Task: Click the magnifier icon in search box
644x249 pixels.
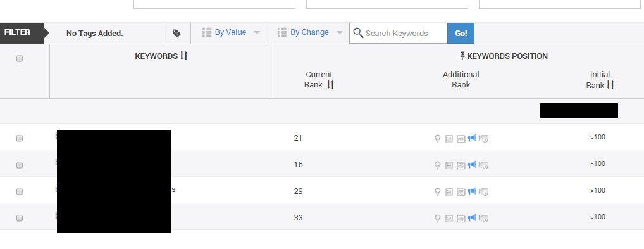Action: click(x=358, y=33)
